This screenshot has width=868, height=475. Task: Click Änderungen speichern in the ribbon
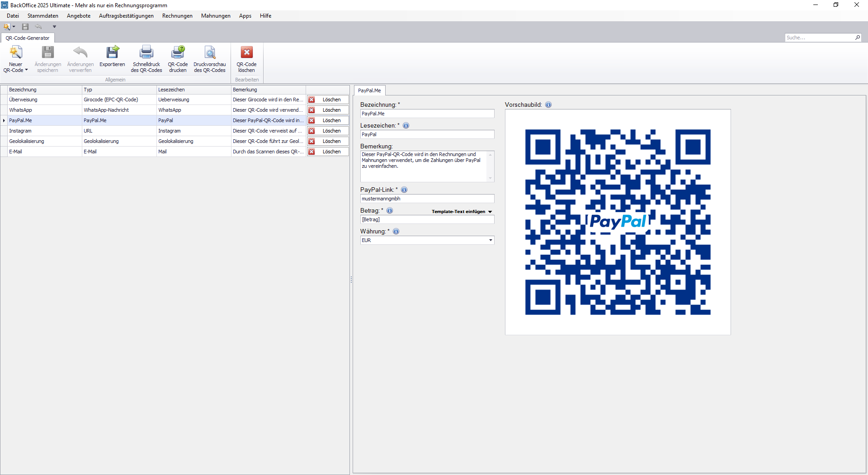(48, 59)
